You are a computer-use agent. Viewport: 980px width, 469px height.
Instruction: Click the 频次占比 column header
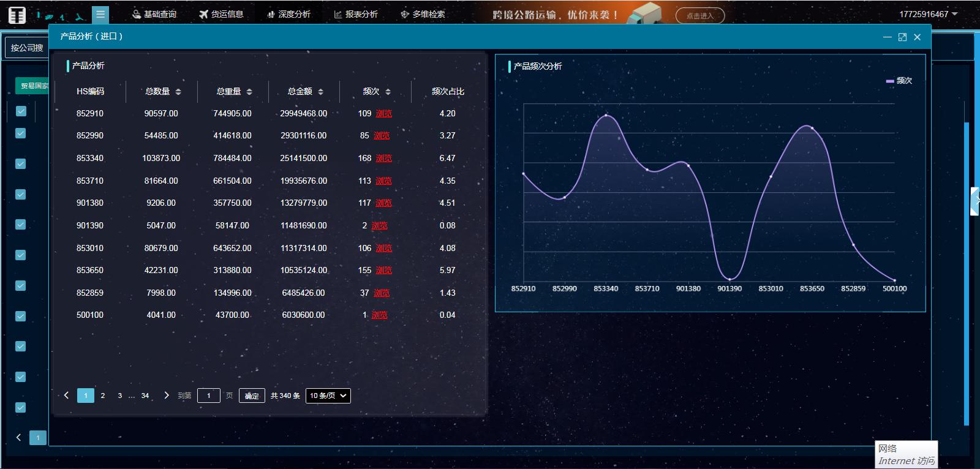click(x=448, y=91)
